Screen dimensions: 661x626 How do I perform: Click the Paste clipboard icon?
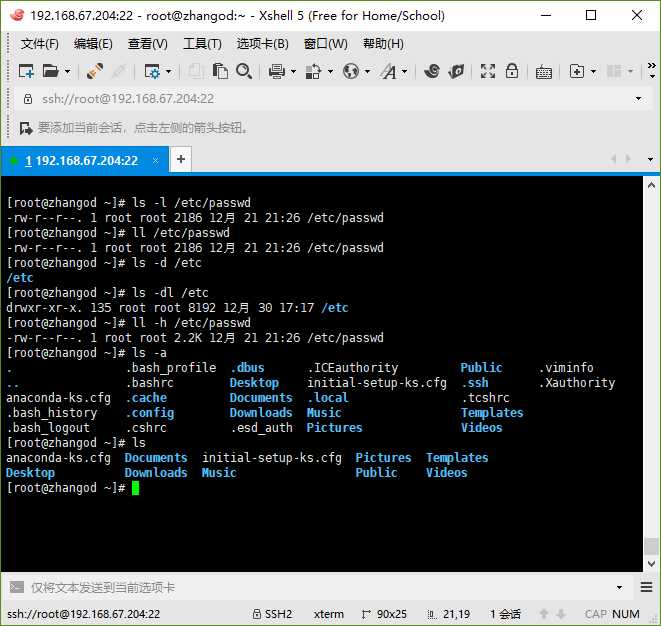(x=220, y=71)
